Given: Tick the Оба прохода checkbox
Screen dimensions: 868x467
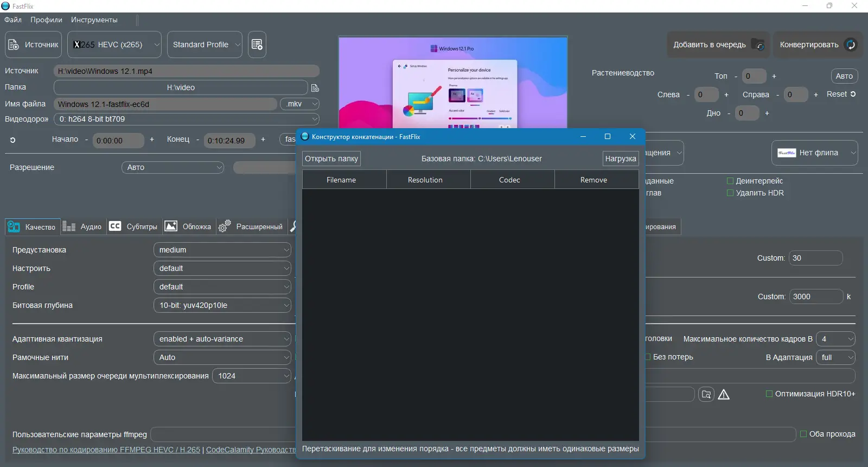Looking at the screenshot, I should [803, 434].
